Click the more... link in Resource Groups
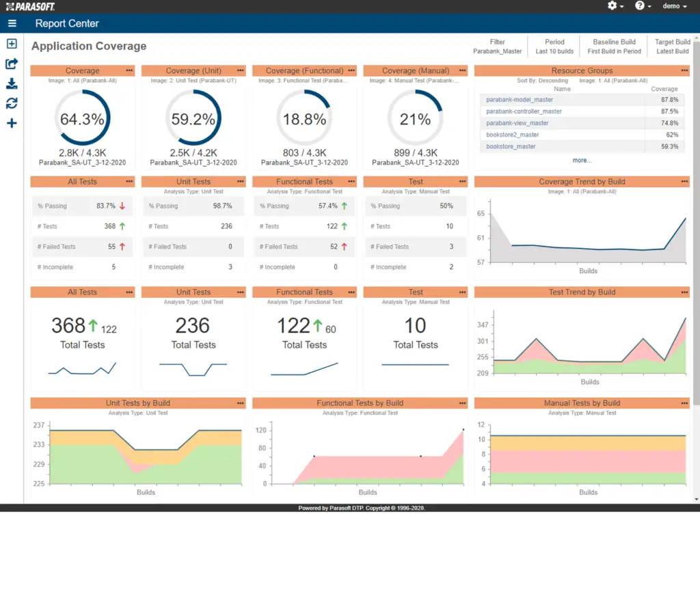This screenshot has height=591, width=700. [582, 160]
